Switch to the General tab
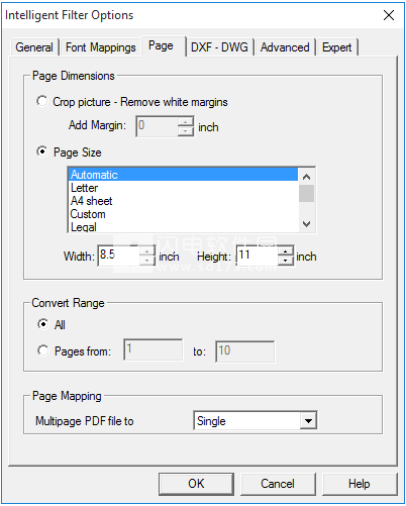 click(35, 47)
